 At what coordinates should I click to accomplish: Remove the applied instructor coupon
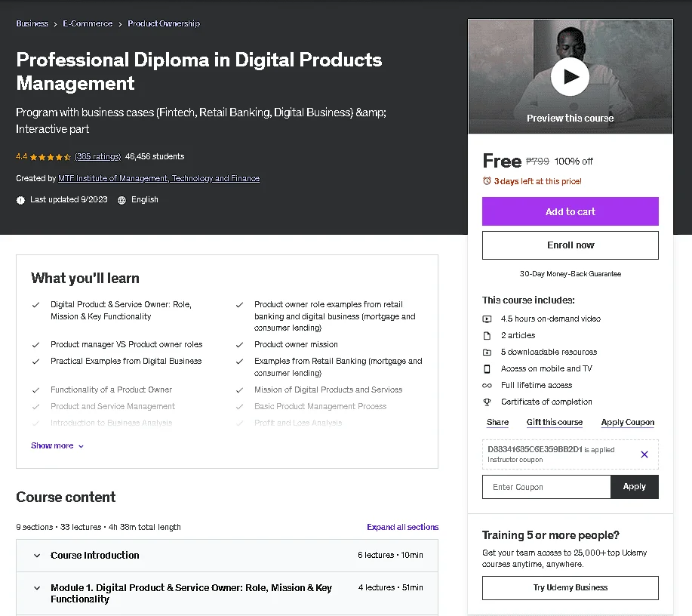[644, 454]
